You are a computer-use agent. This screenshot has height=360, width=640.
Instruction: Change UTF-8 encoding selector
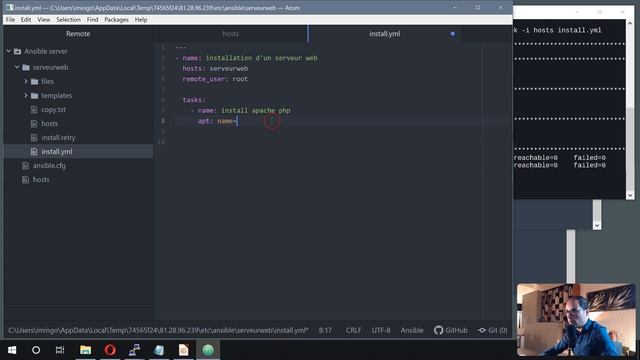click(x=381, y=330)
